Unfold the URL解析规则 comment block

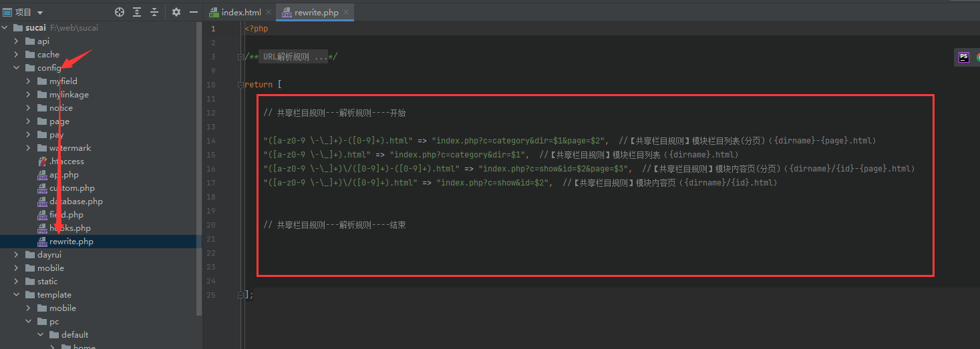(240, 57)
